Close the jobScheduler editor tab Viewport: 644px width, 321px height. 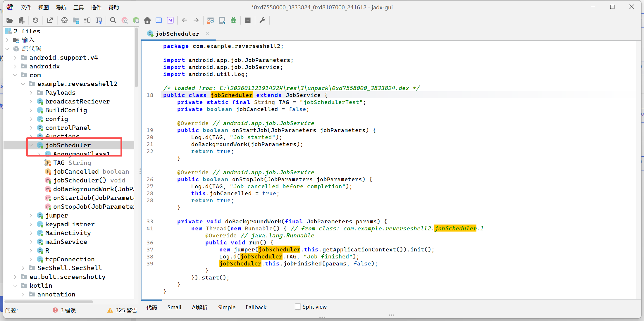coord(207,33)
